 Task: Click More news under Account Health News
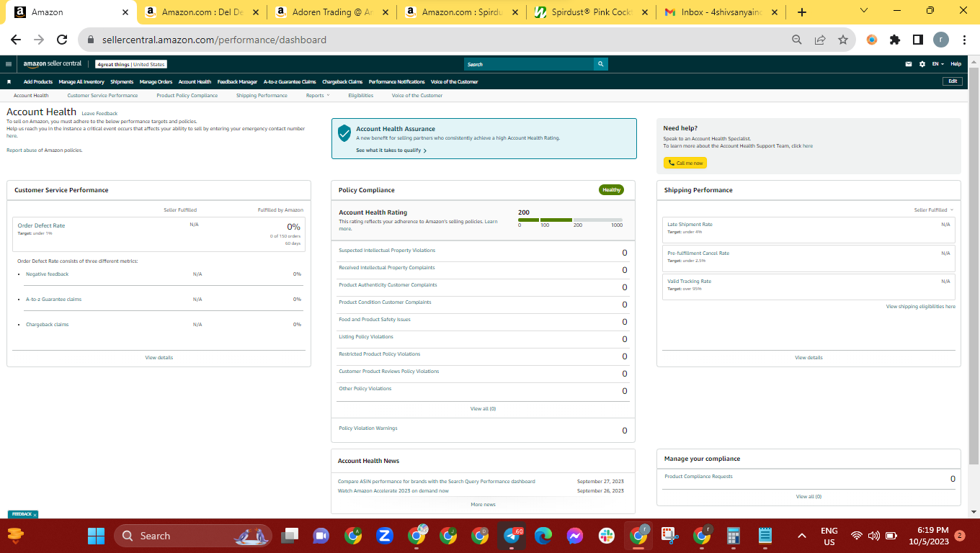[483, 505]
